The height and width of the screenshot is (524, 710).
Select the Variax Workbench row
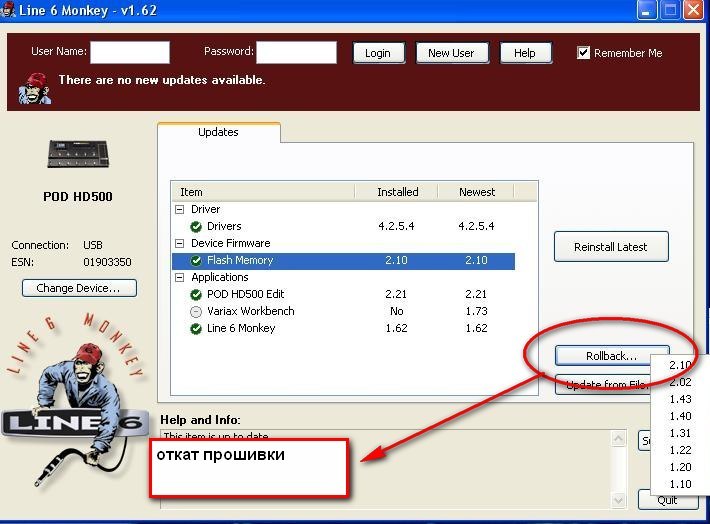click(344, 312)
